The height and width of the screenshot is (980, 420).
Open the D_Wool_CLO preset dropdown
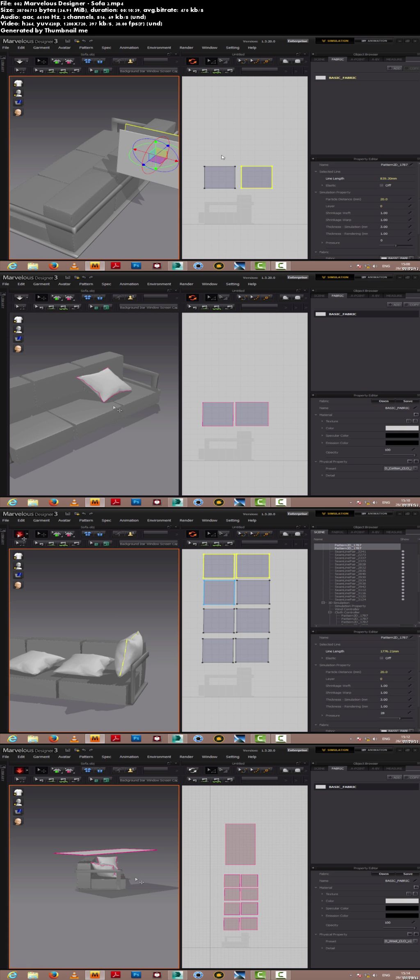point(415,941)
